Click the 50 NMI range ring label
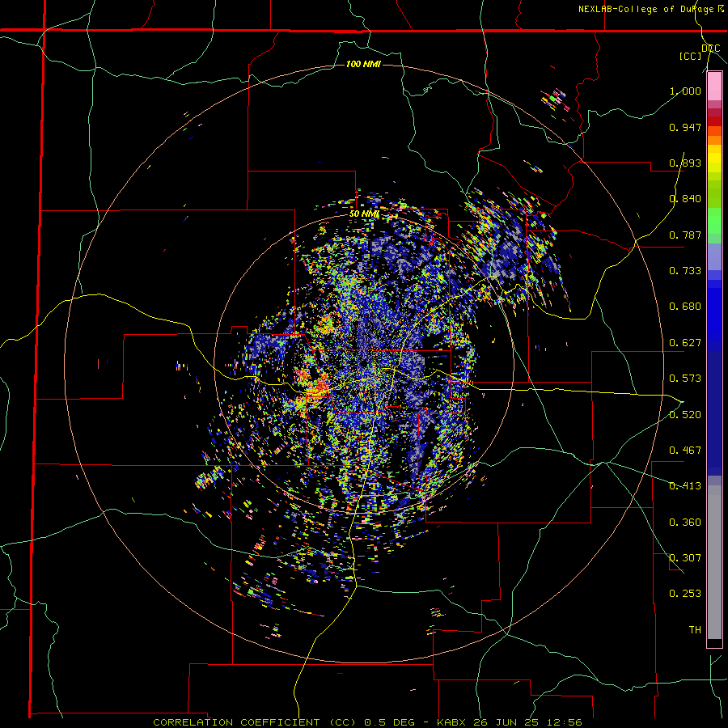The width and height of the screenshot is (728, 728). [x=364, y=214]
